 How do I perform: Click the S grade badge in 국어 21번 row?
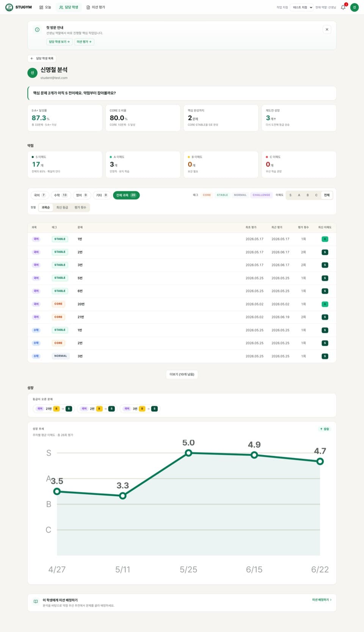(x=325, y=317)
